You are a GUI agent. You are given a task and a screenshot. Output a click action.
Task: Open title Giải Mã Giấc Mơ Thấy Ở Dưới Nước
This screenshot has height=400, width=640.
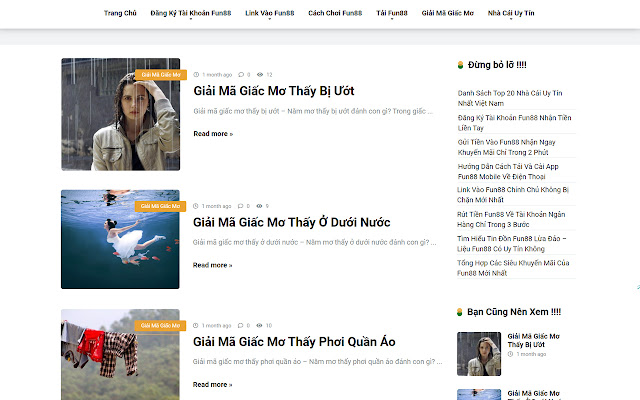tap(291, 222)
